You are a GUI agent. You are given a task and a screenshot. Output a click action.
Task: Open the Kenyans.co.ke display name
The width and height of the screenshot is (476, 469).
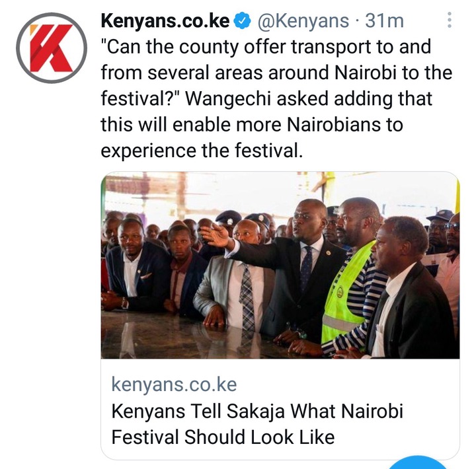(x=165, y=20)
